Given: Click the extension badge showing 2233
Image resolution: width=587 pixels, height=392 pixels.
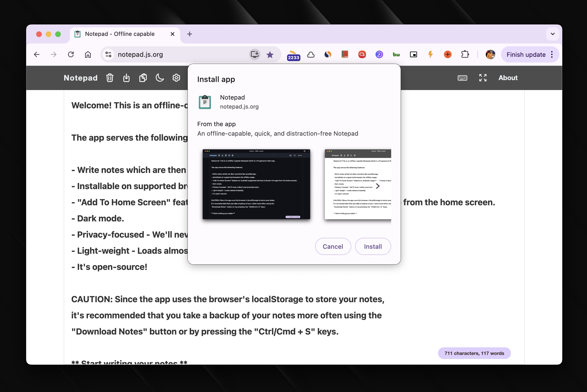Looking at the screenshot, I should tap(293, 55).
